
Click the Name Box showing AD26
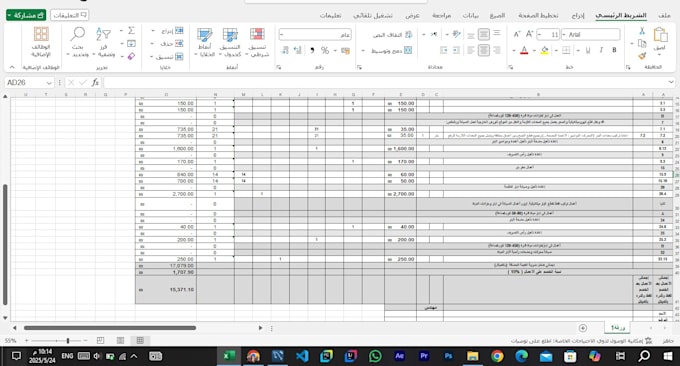(29, 82)
